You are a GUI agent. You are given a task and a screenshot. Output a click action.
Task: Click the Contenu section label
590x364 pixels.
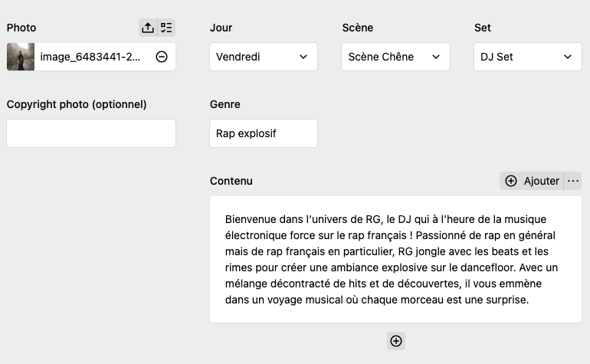pos(231,181)
